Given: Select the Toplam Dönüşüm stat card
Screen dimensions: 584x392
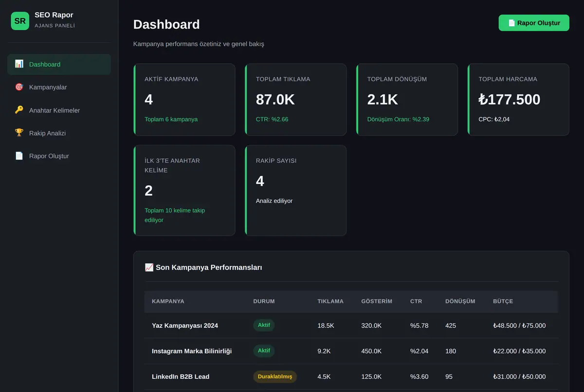Looking at the screenshot, I should [x=407, y=100].
